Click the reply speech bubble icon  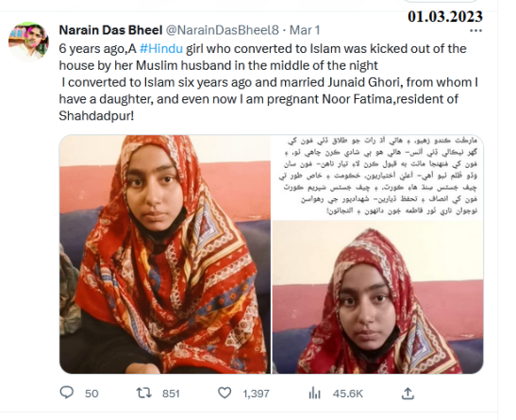[x=67, y=393]
